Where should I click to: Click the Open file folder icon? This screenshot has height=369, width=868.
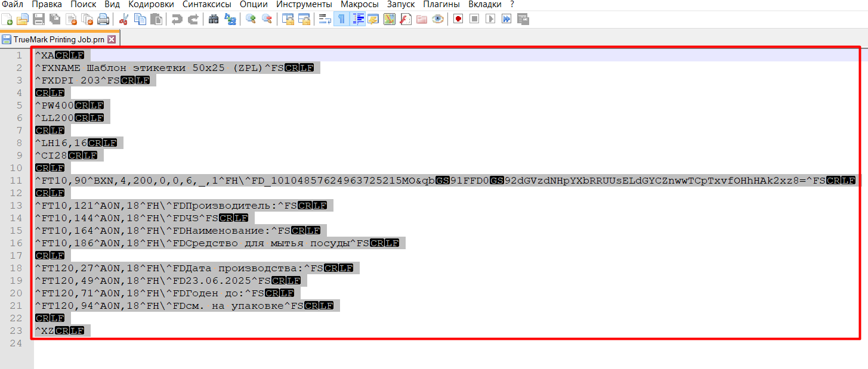pos(23,19)
